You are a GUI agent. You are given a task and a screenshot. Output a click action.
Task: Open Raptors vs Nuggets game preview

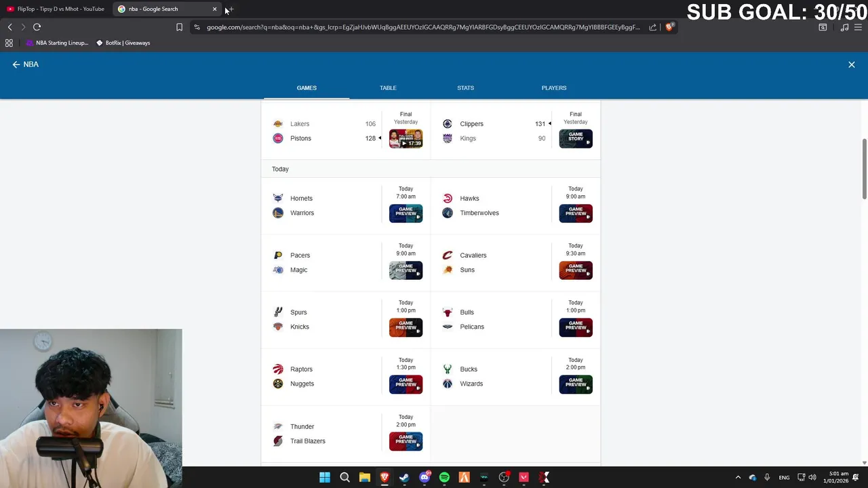406,384
